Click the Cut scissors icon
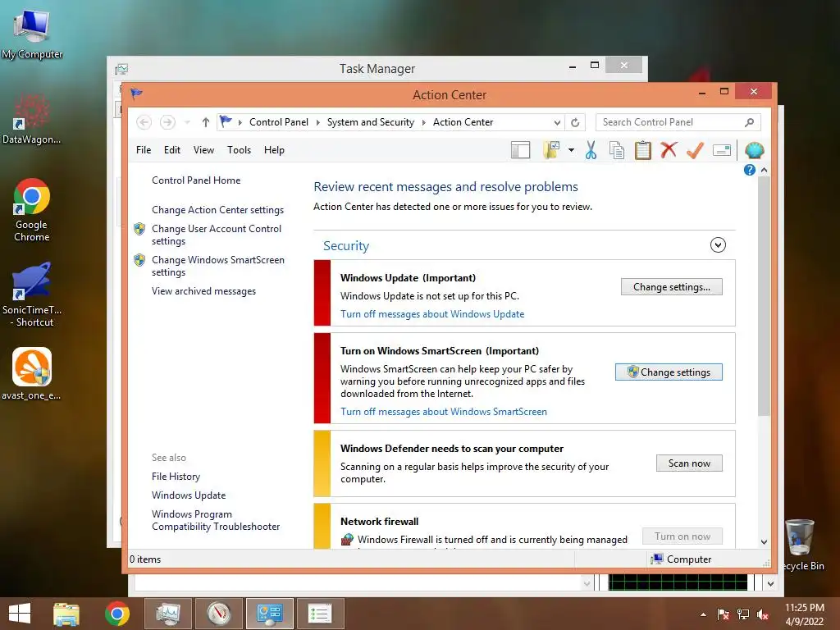The width and height of the screenshot is (840, 630). click(x=591, y=151)
